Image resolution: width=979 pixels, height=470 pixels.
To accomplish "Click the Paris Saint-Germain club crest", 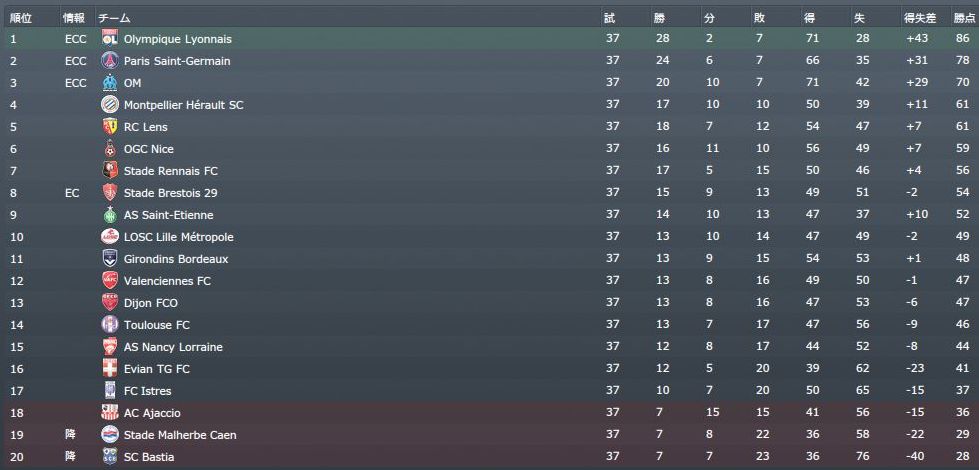I will [110, 61].
